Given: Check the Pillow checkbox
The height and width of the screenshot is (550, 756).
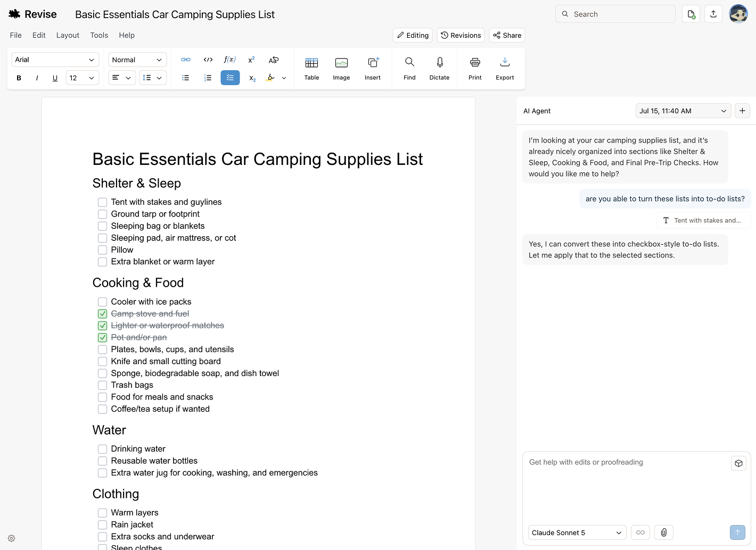Looking at the screenshot, I should coord(103,250).
